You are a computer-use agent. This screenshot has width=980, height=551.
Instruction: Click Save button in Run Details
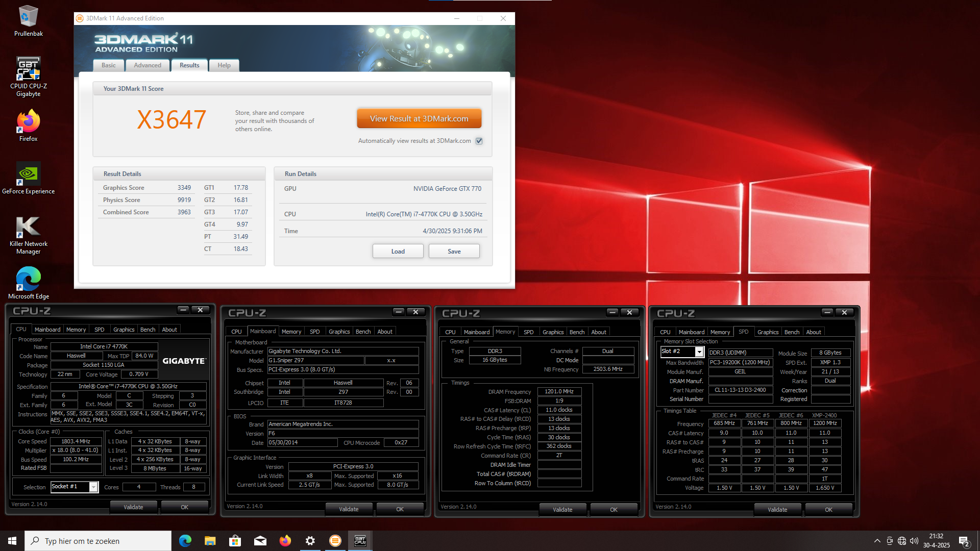[x=454, y=251]
